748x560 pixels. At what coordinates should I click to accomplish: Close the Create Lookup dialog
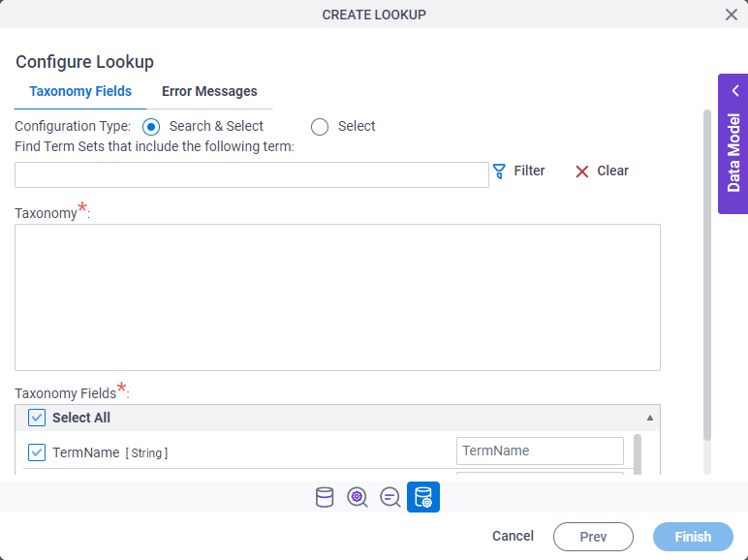[x=732, y=15]
